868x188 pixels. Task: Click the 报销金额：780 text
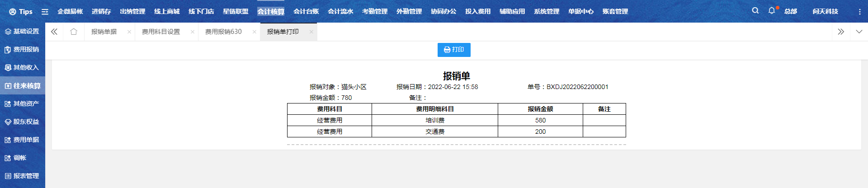[330, 98]
